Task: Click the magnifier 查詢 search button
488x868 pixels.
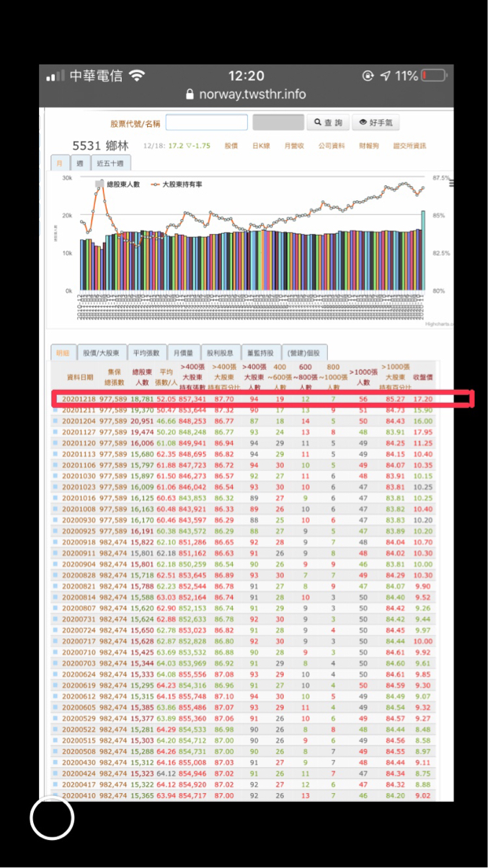Action: (x=328, y=123)
